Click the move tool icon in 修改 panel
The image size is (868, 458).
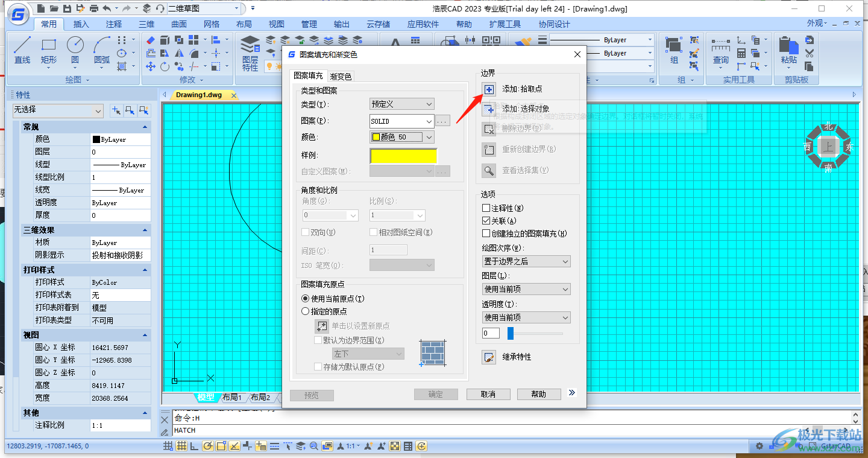click(x=151, y=66)
